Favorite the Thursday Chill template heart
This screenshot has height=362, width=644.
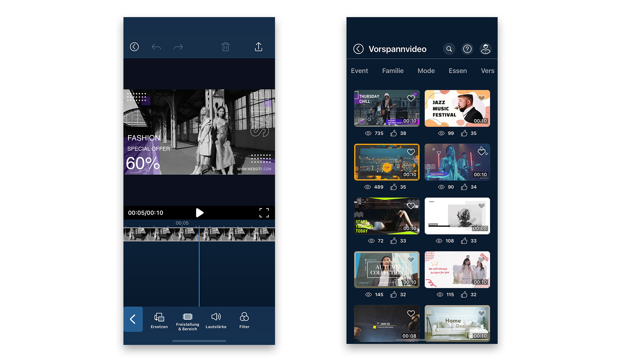coord(411,98)
